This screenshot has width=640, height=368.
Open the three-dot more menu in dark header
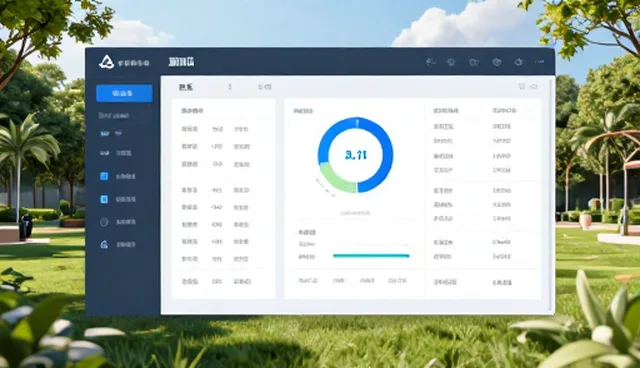tap(540, 62)
